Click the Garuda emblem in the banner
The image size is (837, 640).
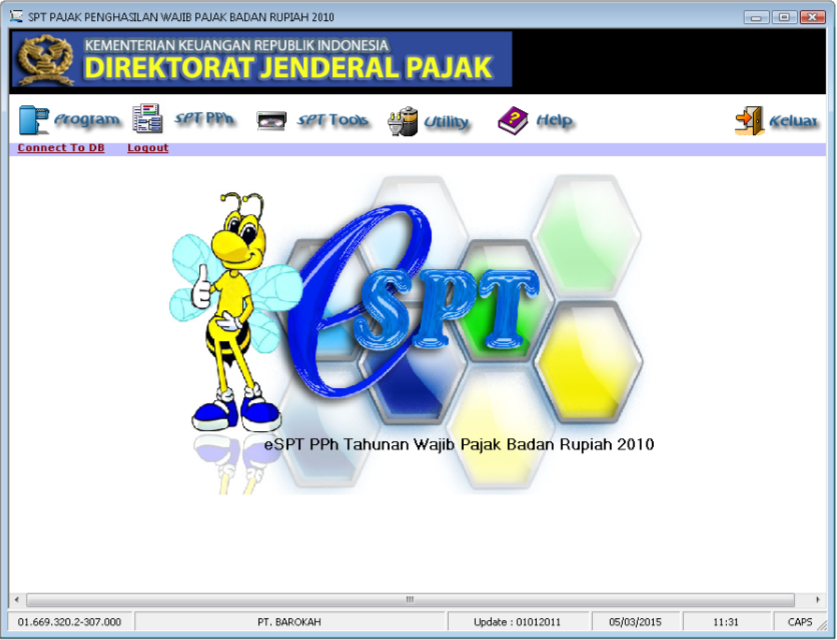[45, 60]
